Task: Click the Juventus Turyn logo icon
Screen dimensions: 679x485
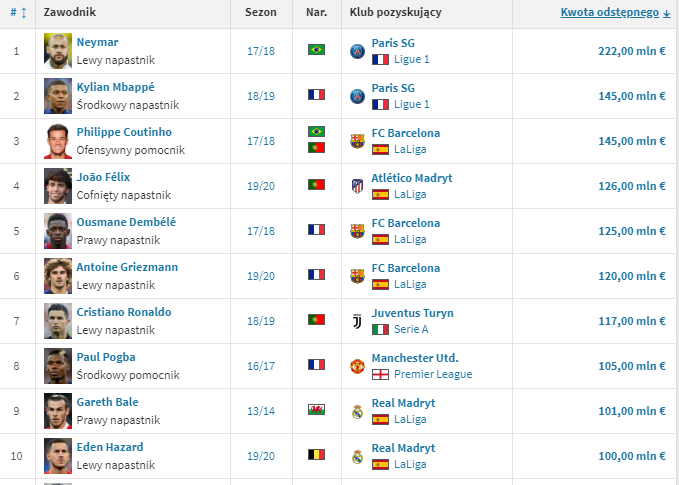Action: click(357, 321)
